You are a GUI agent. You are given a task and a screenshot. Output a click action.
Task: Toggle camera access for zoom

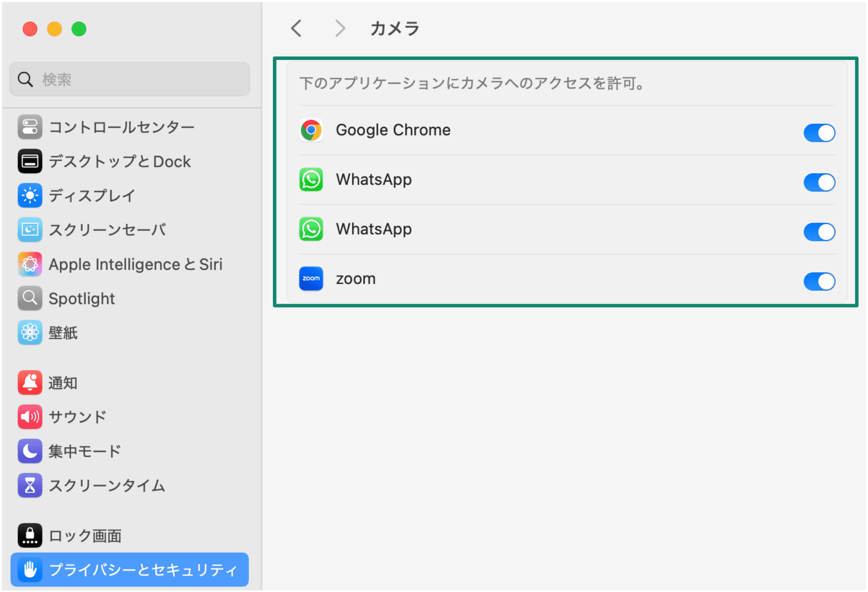[x=819, y=281]
